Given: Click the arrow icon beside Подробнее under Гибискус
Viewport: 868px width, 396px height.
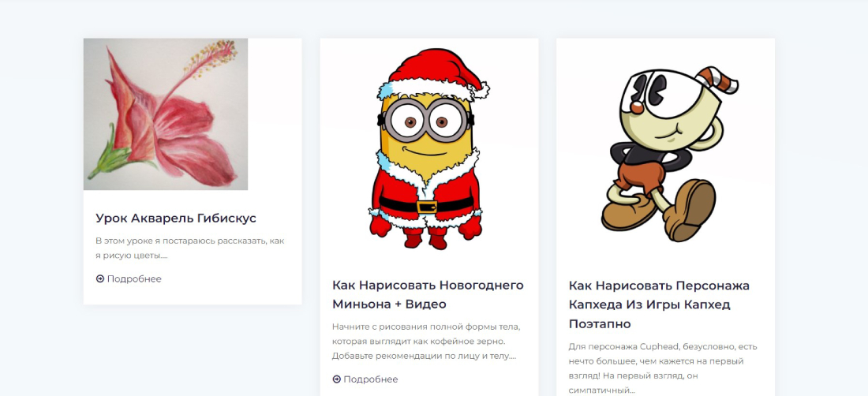Looking at the screenshot, I should [100, 278].
